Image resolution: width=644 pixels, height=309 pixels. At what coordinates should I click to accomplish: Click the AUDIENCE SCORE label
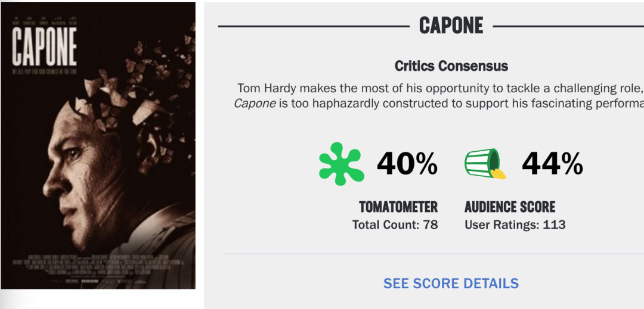pyautogui.click(x=510, y=207)
